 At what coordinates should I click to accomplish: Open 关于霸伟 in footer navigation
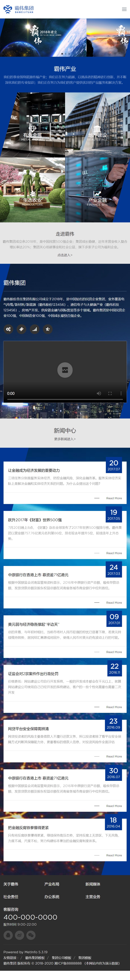(x=11, y=884)
